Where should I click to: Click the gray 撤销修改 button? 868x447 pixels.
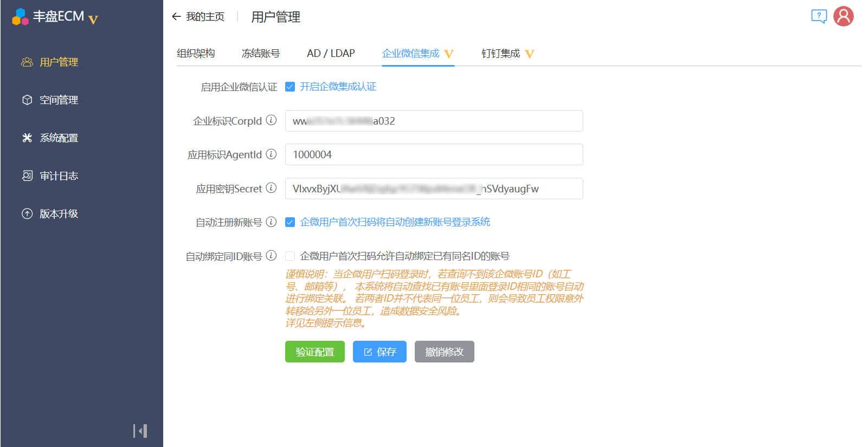click(444, 352)
